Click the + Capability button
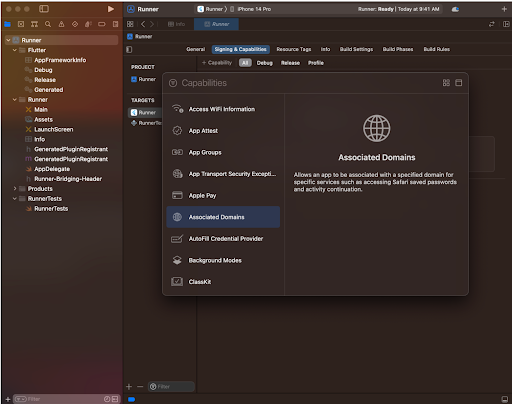This screenshot has height=404, width=512. click(x=217, y=63)
